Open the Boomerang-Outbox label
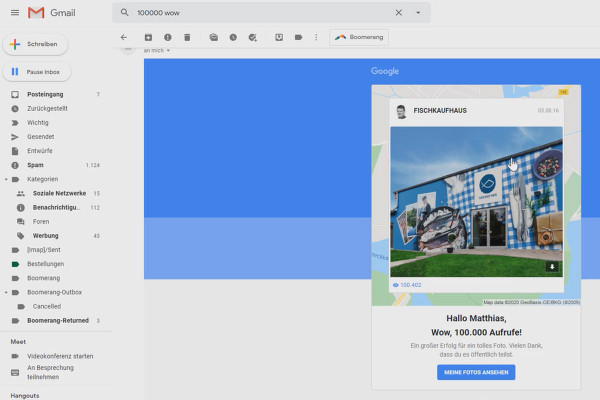The width and height of the screenshot is (600, 400). coord(54,292)
